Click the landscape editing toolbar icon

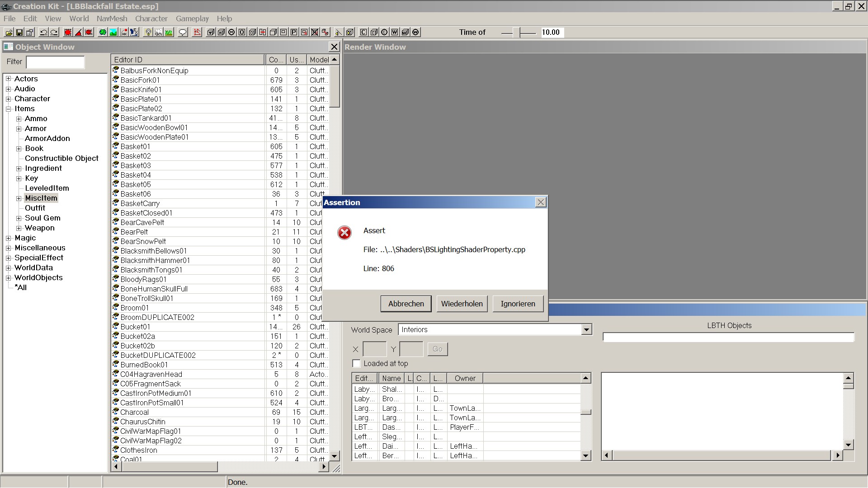113,32
